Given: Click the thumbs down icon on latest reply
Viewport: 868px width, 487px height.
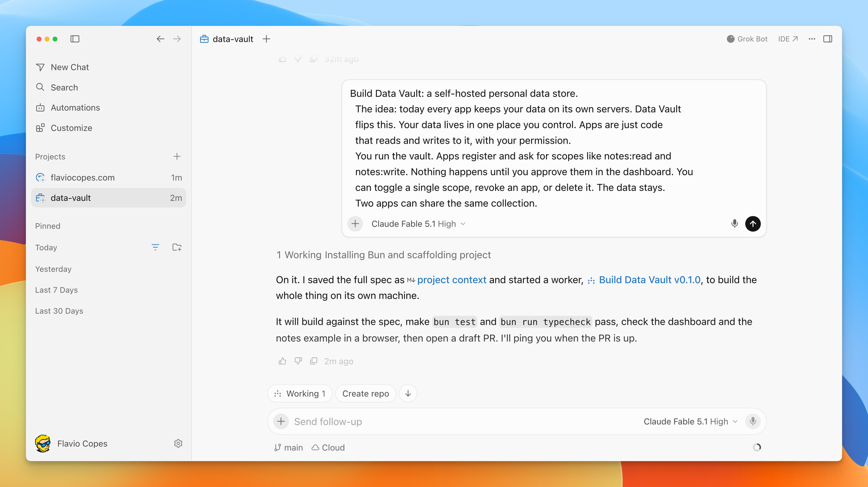Looking at the screenshot, I should 298,361.
